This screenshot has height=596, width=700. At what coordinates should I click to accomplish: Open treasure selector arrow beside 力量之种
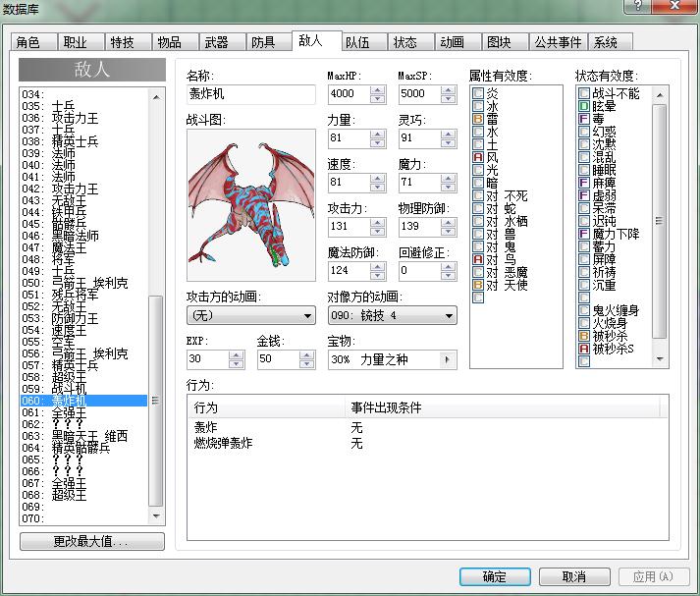pyautogui.click(x=447, y=359)
